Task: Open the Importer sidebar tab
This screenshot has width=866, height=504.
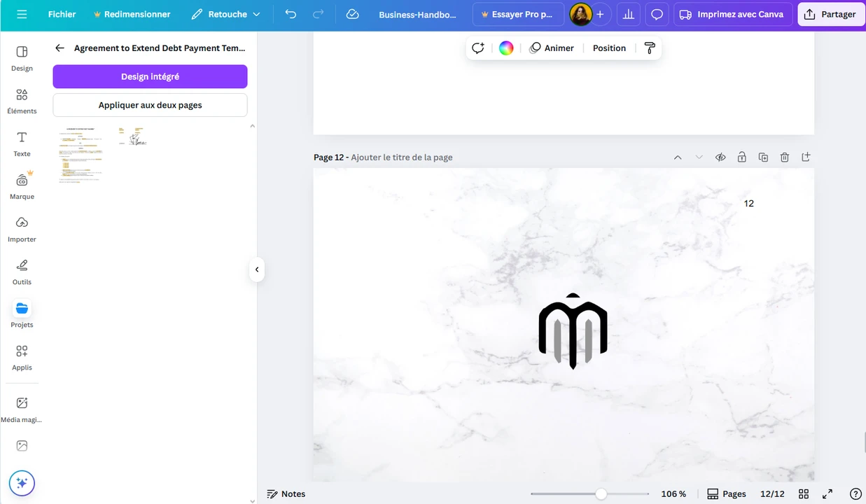Action: point(22,229)
